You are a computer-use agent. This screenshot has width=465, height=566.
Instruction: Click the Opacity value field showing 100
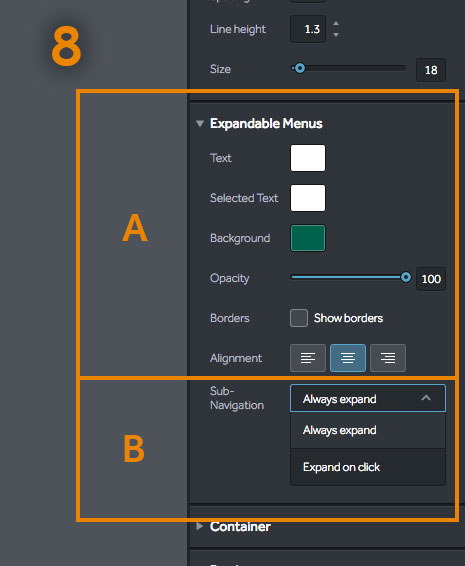[431, 279]
